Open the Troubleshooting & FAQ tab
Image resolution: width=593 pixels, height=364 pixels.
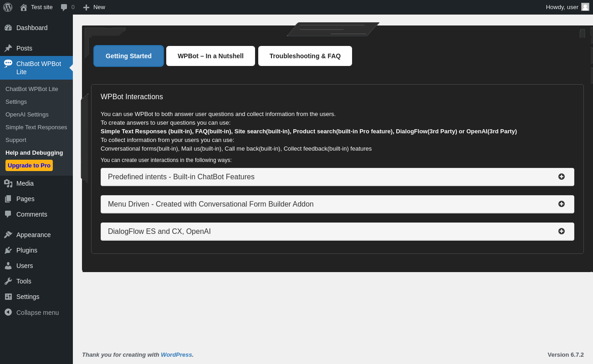pyautogui.click(x=305, y=56)
